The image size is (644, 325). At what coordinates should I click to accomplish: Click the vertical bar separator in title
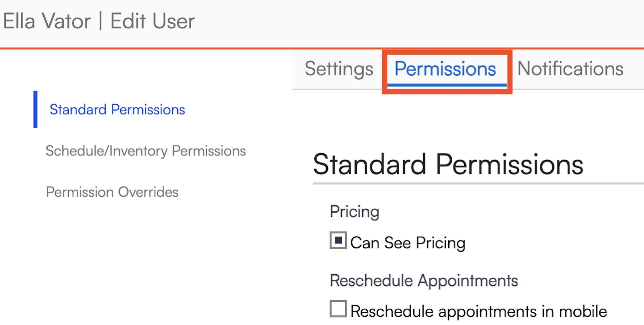pyautogui.click(x=101, y=21)
